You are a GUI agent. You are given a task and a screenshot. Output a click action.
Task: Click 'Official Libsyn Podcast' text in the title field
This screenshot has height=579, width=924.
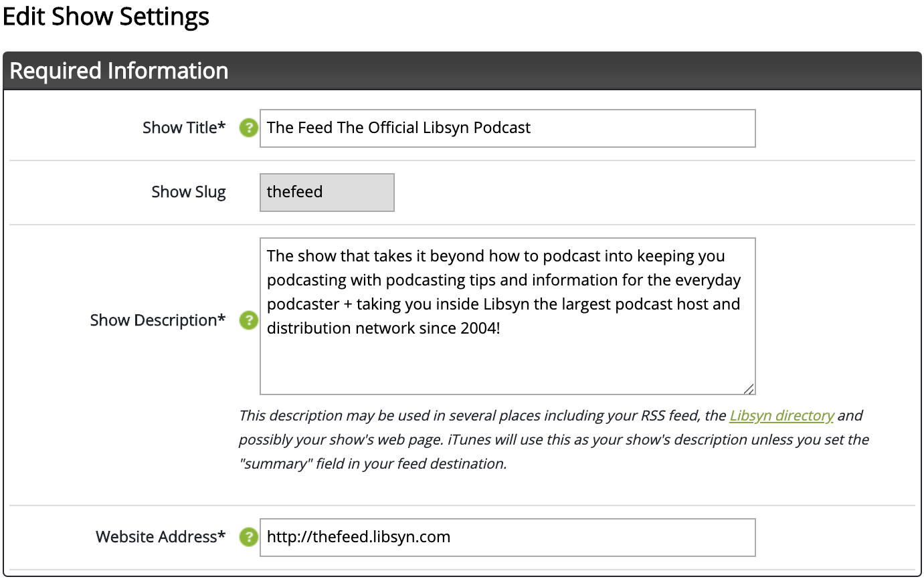pos(450,128)
